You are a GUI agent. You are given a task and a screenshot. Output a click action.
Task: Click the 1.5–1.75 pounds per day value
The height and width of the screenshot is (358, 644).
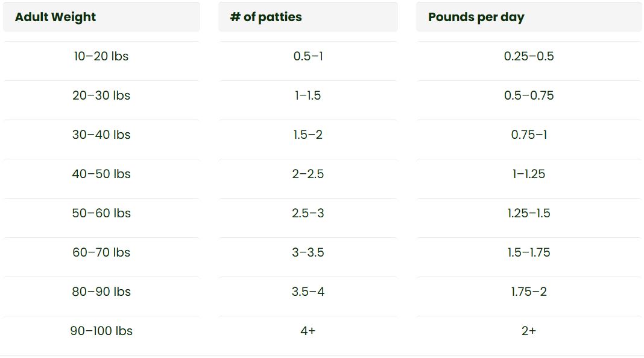[529, 252]
